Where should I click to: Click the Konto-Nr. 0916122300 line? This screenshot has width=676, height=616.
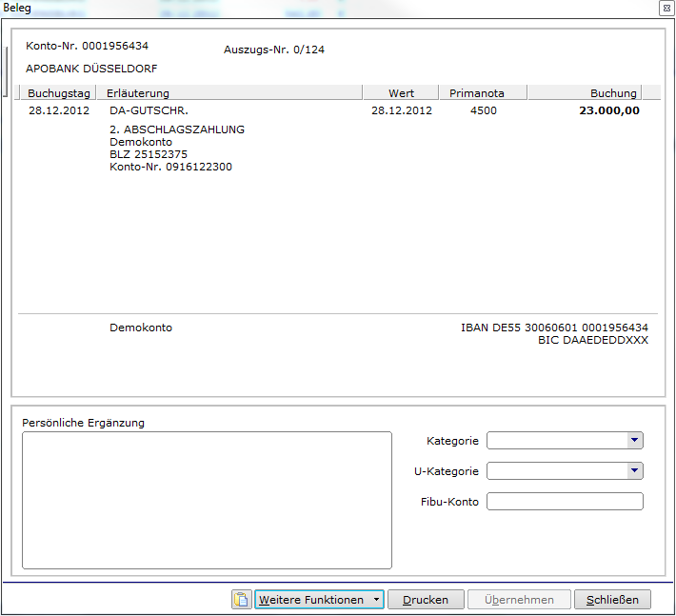170,167
